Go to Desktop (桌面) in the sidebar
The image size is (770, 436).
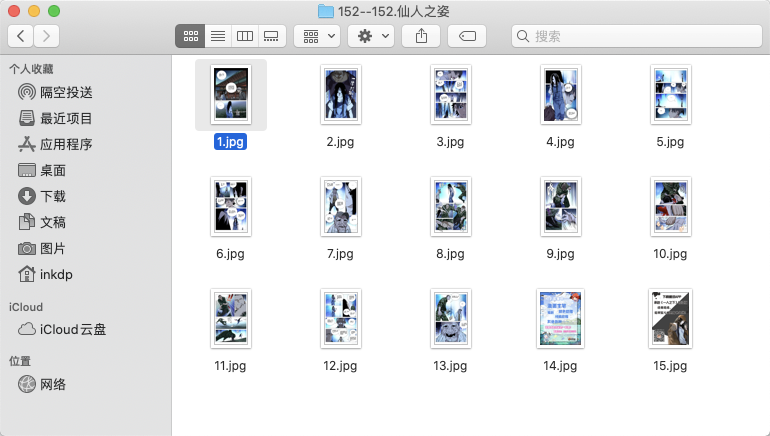[x=53, y=170]
